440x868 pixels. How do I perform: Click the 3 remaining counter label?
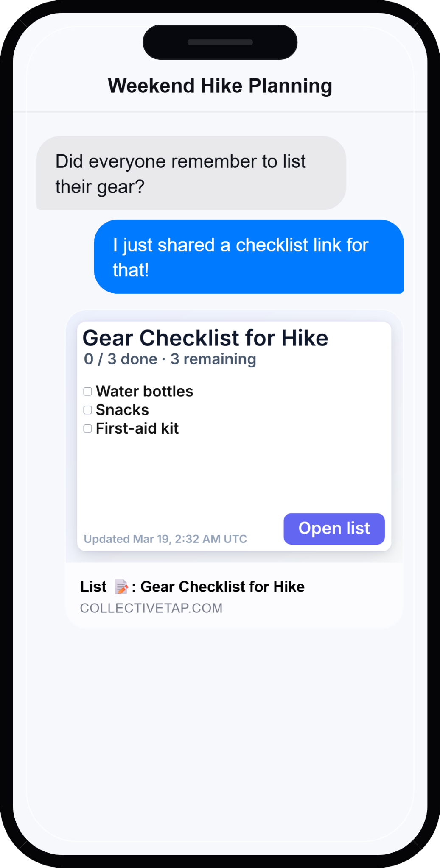click(x=213, y=359)
